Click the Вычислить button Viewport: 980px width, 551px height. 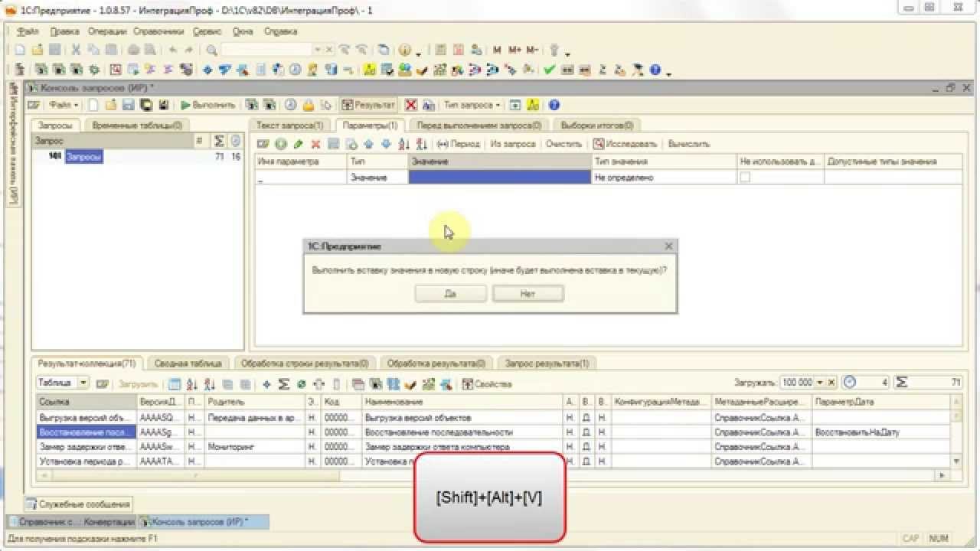pyautogui.click(x=689, y=144)
